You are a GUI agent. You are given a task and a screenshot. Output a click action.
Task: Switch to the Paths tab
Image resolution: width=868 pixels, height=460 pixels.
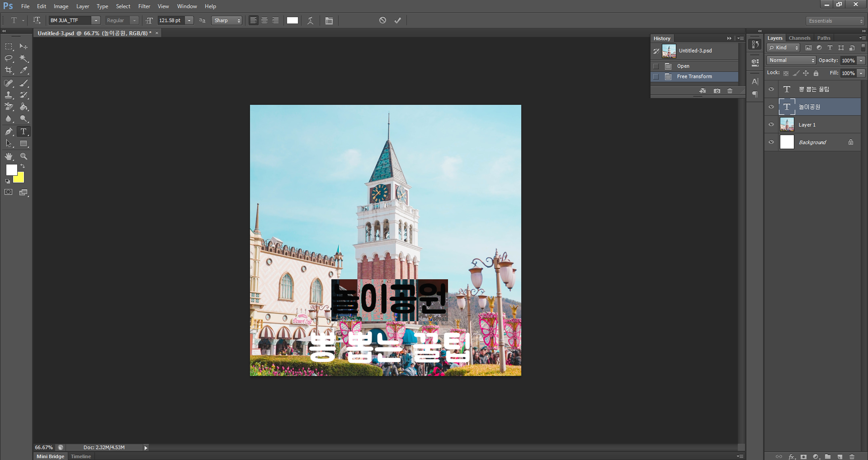click(x=824, y=38)
